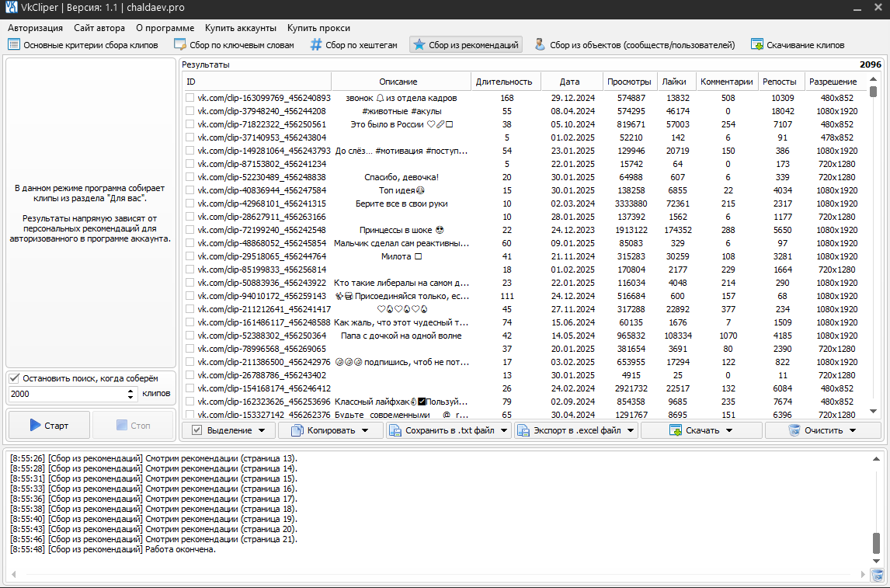Sort results by Лайки column header
Viewport: 890px width, 588px height.
coord(674,82)
